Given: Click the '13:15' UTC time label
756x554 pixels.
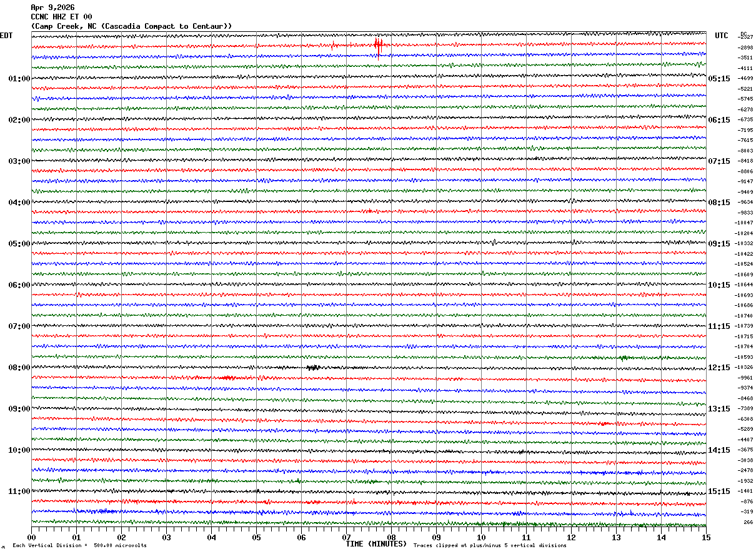Looking at the screenshot, I should pos(719,409).
